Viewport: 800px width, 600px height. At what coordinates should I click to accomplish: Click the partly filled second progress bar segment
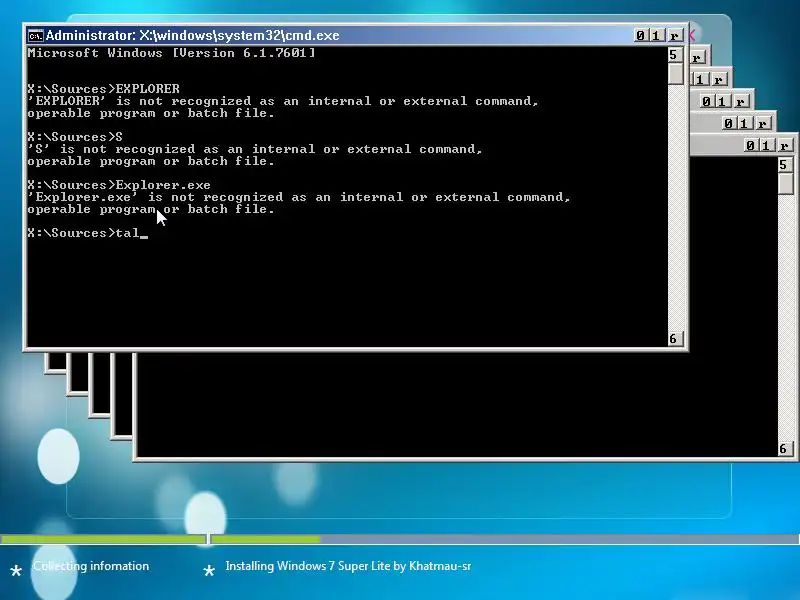[505, 539]
